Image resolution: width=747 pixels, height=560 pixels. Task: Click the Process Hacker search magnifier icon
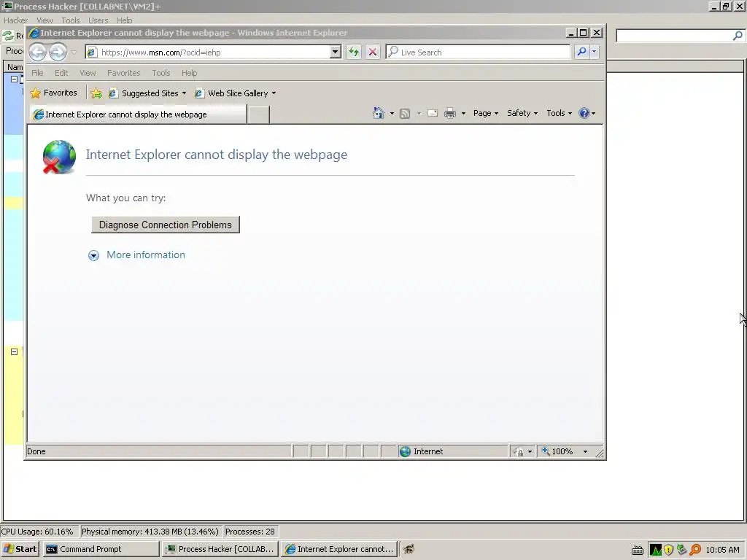pos(738,36)
